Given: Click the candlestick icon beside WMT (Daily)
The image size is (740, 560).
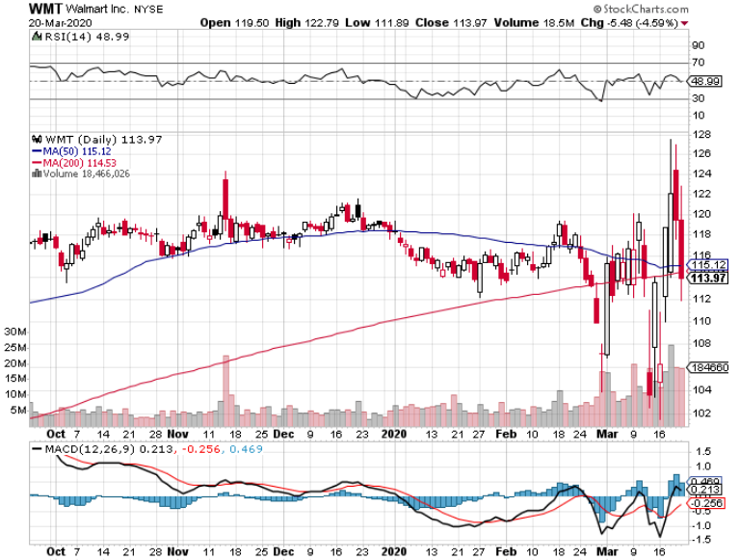Looking at the screenshot, I should click(37, 140).
